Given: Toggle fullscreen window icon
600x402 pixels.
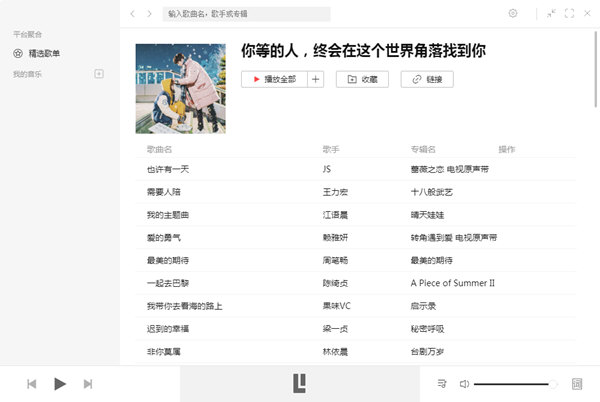Looking at the screenshot, I should tap(569, 13).
